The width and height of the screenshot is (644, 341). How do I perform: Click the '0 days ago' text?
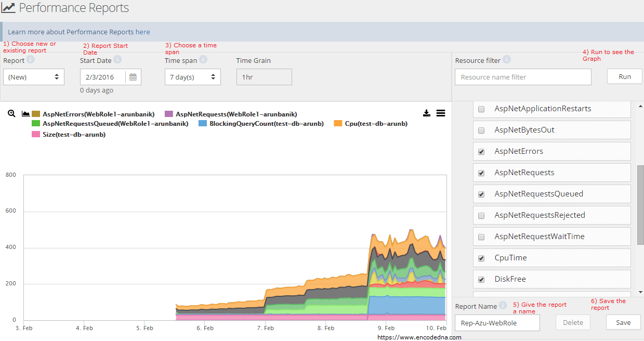97,90
